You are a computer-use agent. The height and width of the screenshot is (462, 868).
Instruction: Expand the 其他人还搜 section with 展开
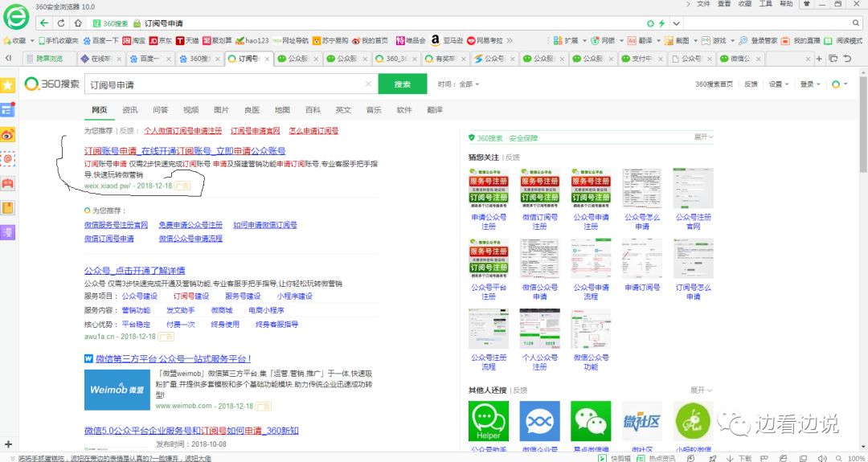[x=702, y=390]
